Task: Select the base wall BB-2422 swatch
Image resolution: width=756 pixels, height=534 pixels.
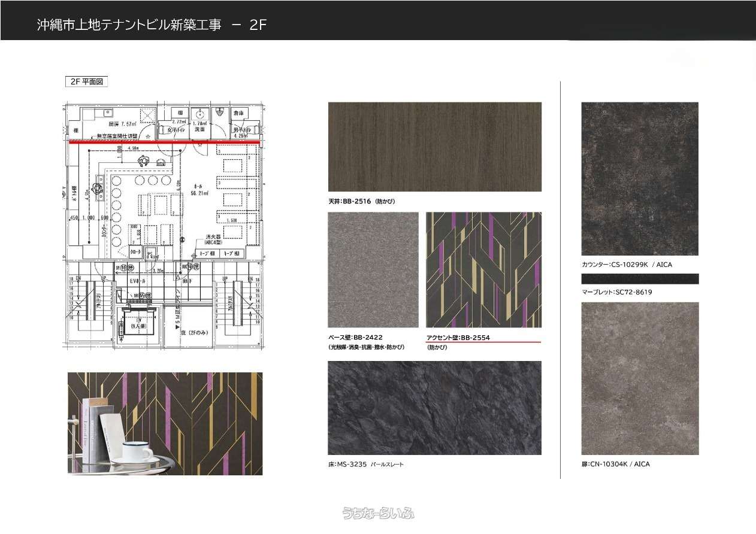Action: pos(373,269)
